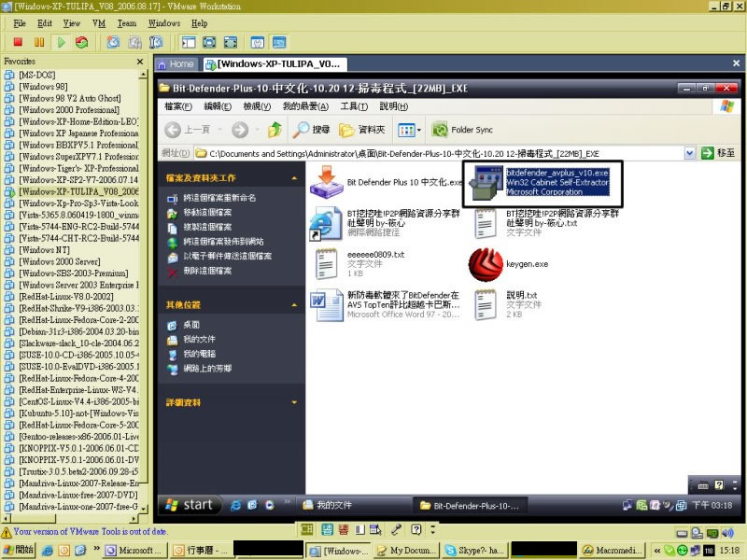Collapse the 其他位置 panel
The width and height of the screenshot is (747, 560).
pos(294,305)
